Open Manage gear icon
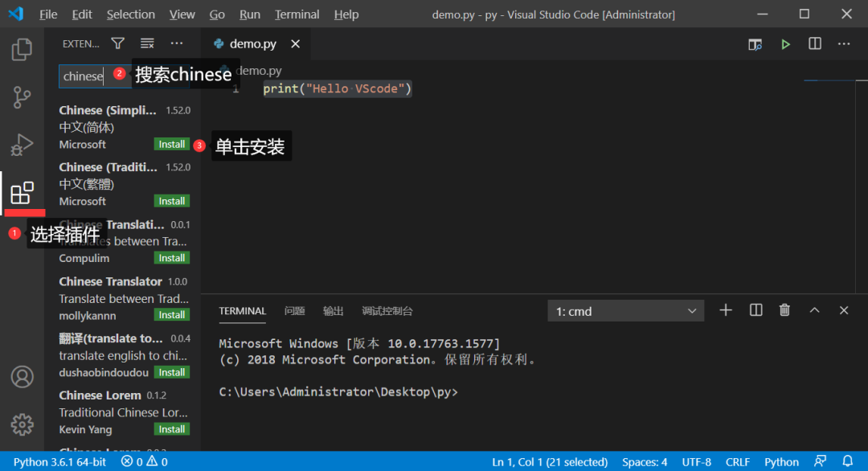Viewport: 868px width, 471px height. coord(23,424)
